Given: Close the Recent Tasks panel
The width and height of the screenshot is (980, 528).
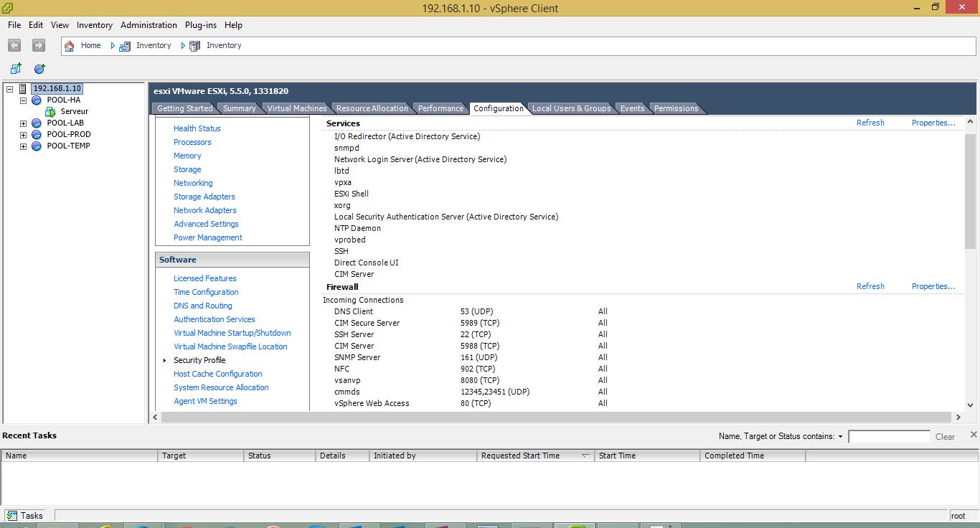Looking at the screenshot, I should pyautogui.click(x=974, y=434).
